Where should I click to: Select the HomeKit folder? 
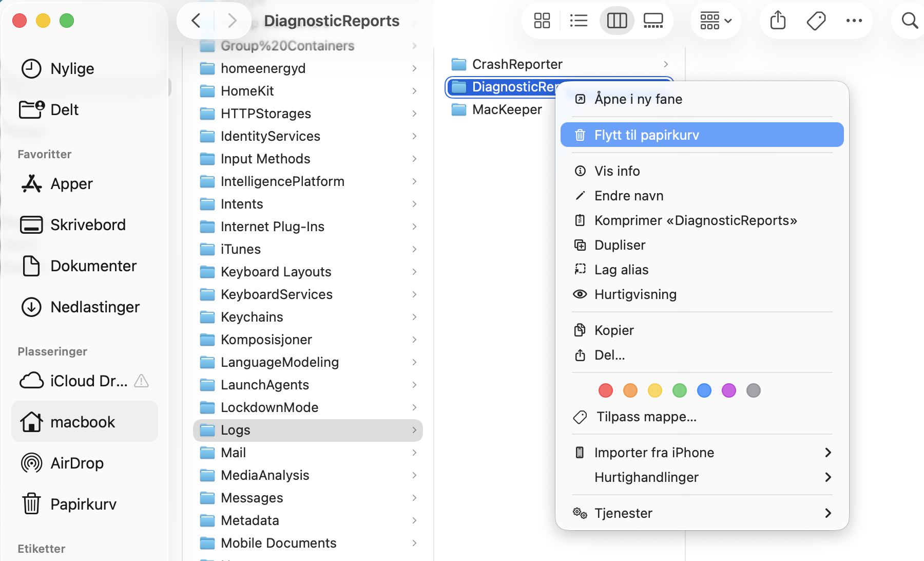point(308,91)
